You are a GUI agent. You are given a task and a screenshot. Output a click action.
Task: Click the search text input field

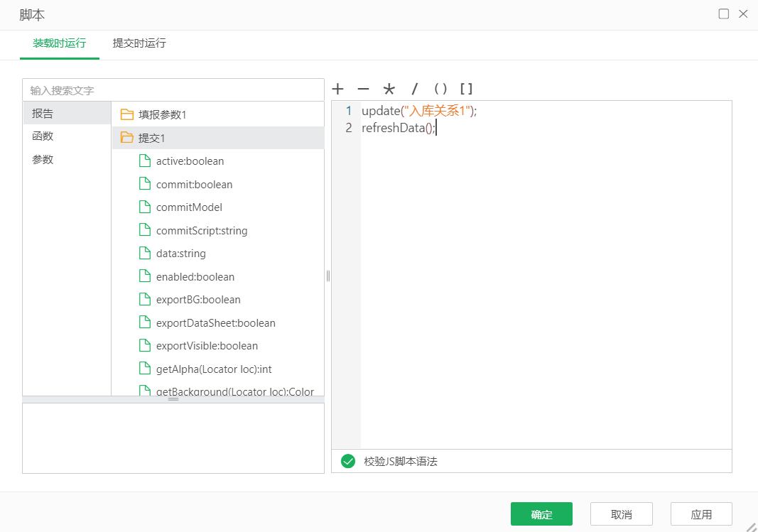pyautogui.click(x=173, y=90)
